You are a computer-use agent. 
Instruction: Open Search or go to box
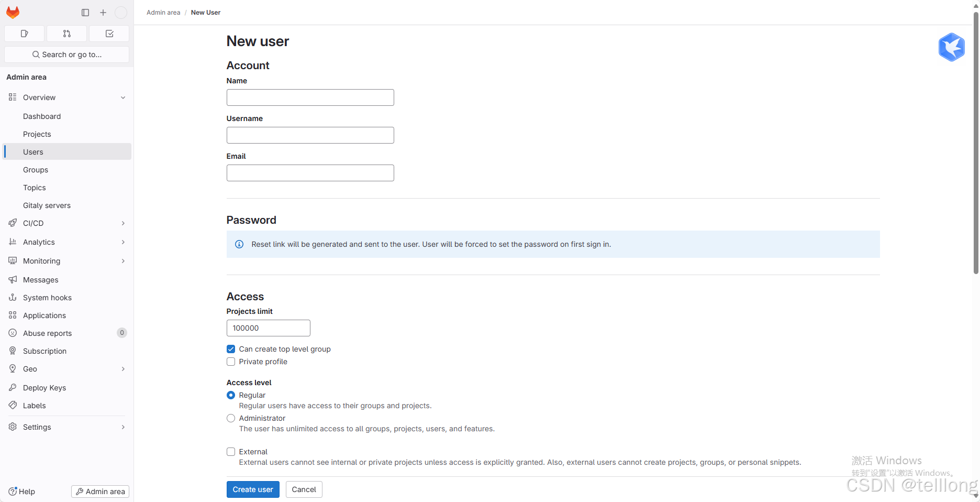pyautogui.click(x=67, y=54)
